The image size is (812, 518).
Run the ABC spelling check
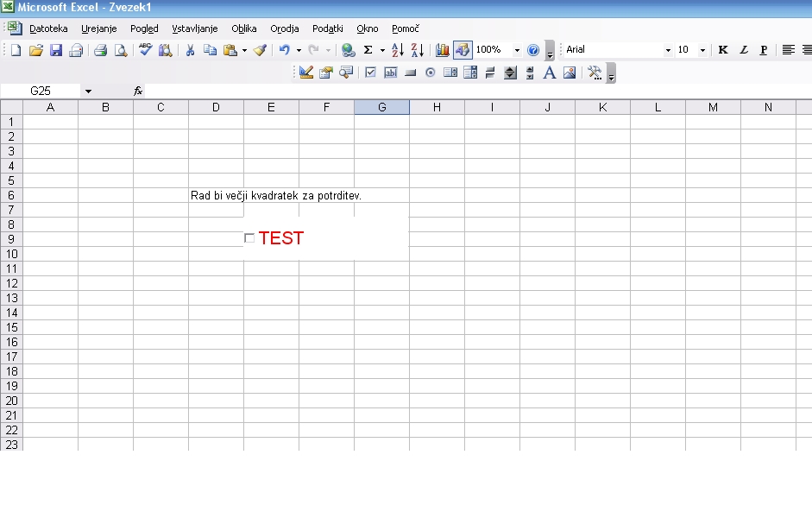146,50
